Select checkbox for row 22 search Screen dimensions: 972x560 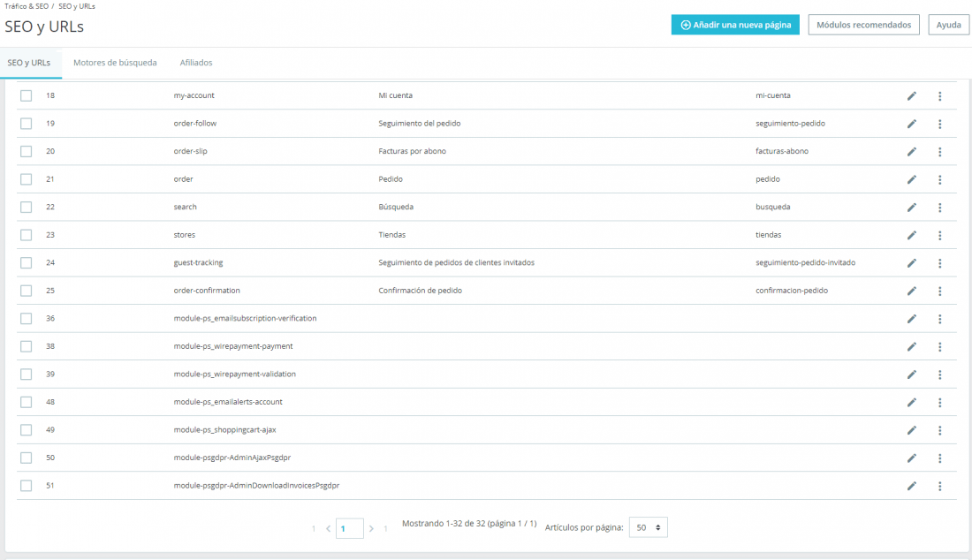point(26,207)
